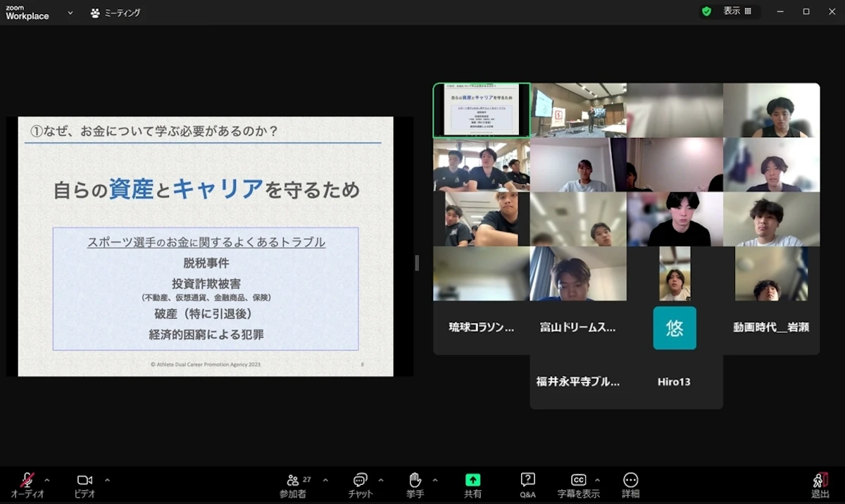Viewport: 845px width, 504px height.
Task: Click slide text 経済的困窮による犯罪
Action: [206, 335]
